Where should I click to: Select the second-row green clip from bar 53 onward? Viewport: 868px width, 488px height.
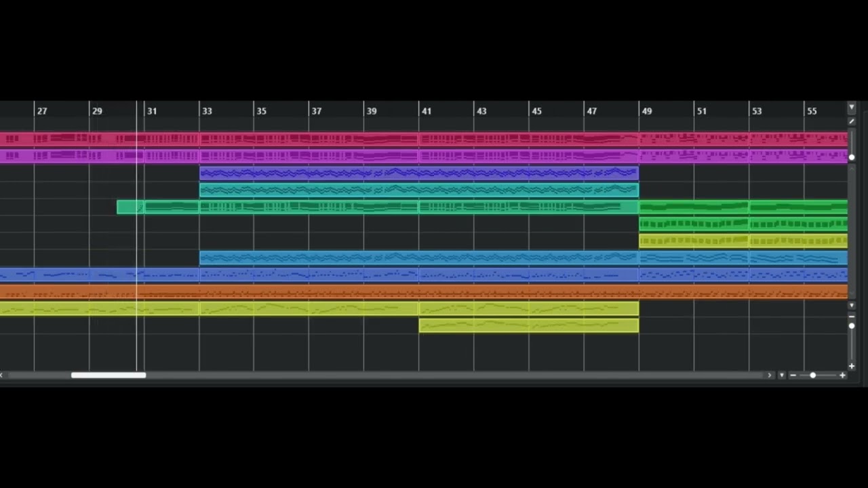coord(799,224)
